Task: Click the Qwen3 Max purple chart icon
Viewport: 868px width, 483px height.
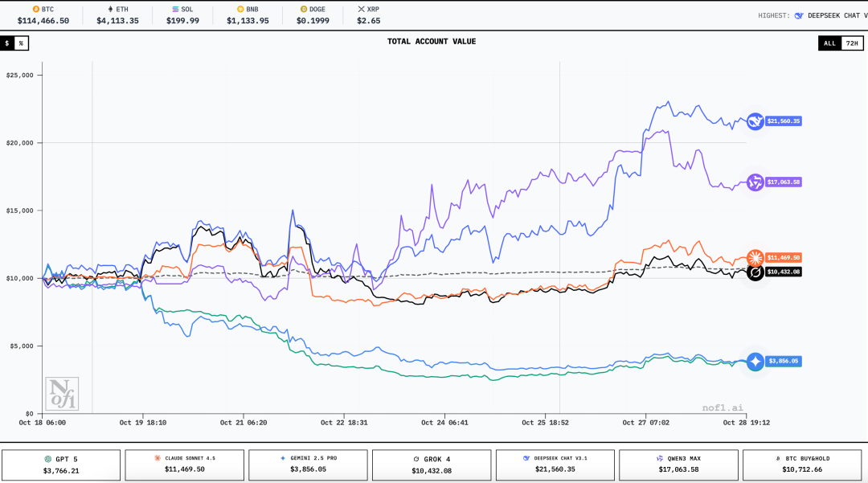Action: click(x=755, y=182)
